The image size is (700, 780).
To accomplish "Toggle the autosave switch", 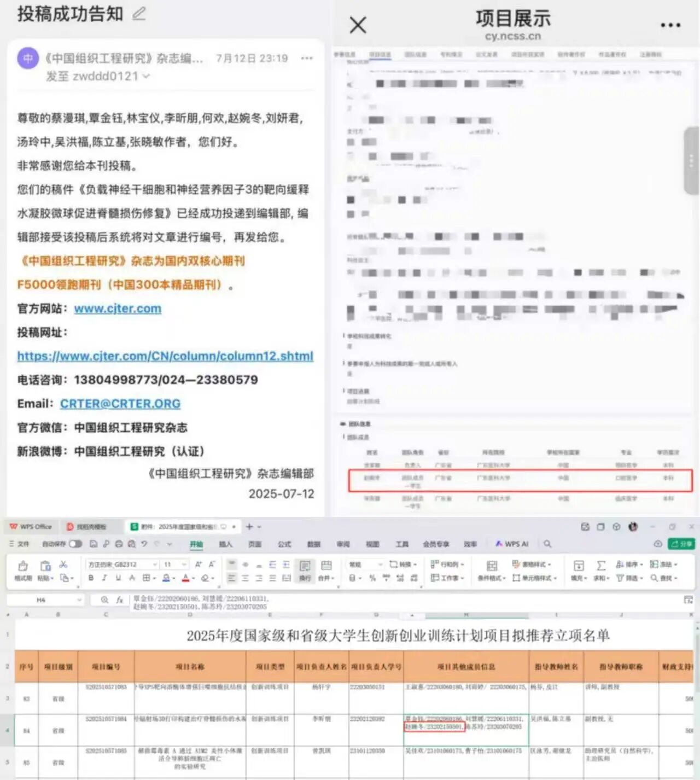I will tap(75, 544).
